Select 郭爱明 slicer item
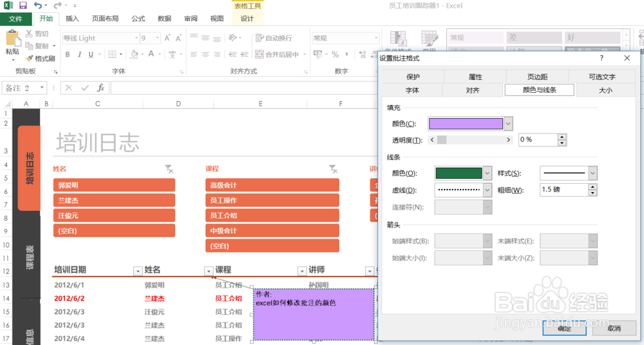The image size is (644, 345). click(x=114, y=185)
